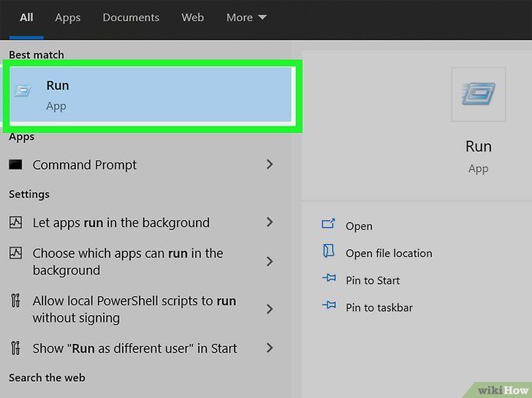This screenshot has width=532, height=398.
Task: Expand Choose which apps can run chevron
Action: (x=270, y=261)
